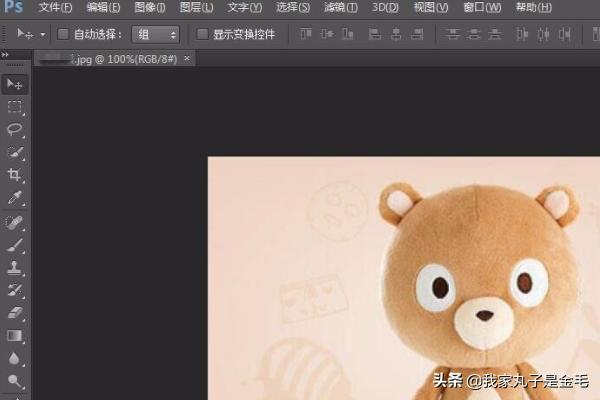Open the 窗口(W) menu
This screenshot has width=600, height=400.
pos(482,7)
